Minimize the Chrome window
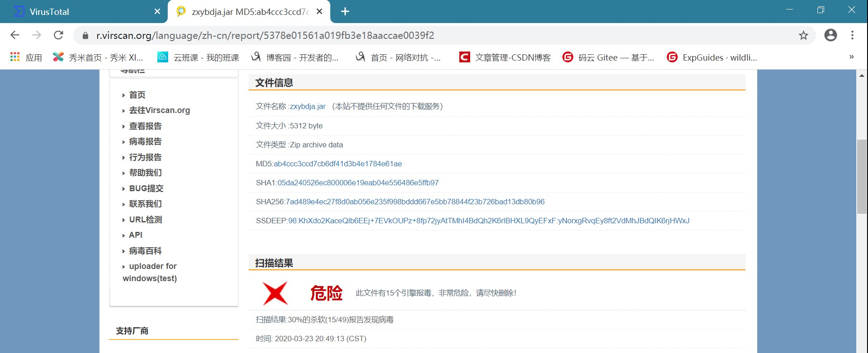868x353 pixels. pos(790,10)
